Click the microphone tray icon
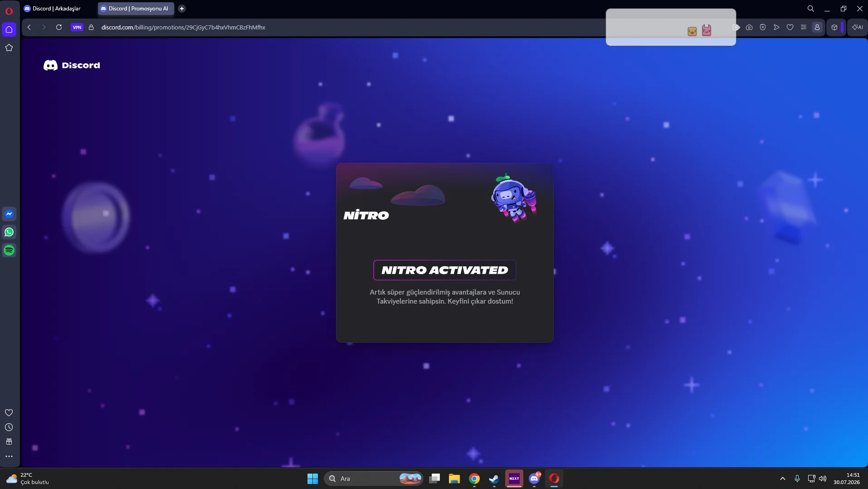Screen dimensions: 868x489 (797, 479)
